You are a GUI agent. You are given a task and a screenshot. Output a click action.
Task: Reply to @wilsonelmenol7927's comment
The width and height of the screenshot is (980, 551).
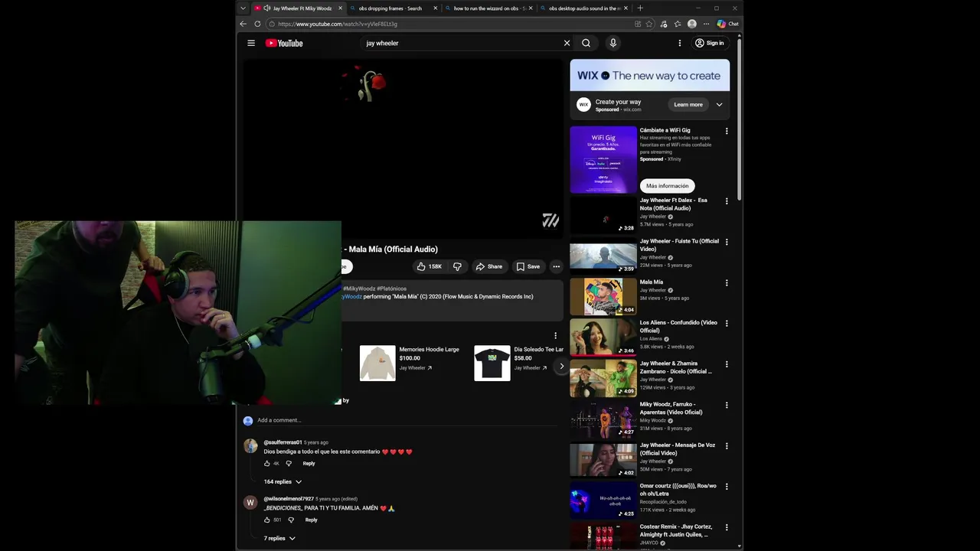click(x=311, y=520)
